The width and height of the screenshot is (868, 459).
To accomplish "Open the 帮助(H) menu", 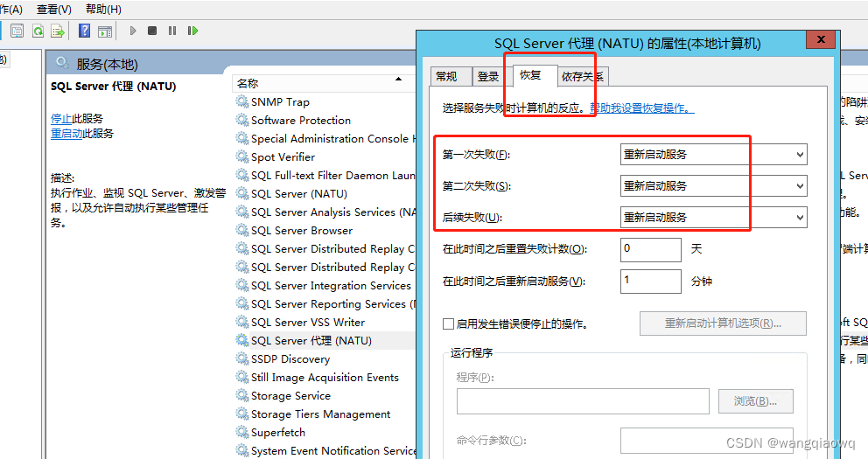I will 103,10.
